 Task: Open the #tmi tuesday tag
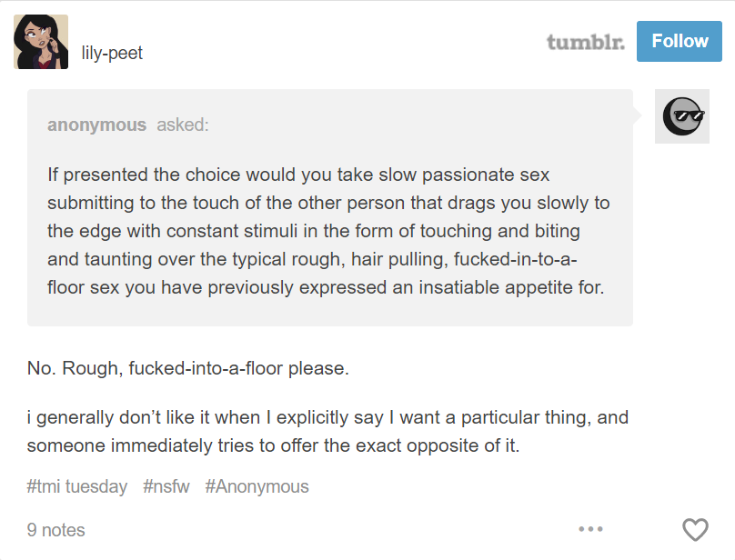click(77, 486)
